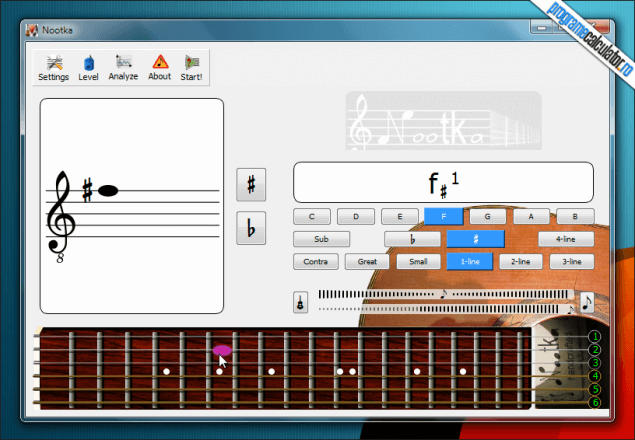Toggle the highlighted sharp button in name panel

476,239
